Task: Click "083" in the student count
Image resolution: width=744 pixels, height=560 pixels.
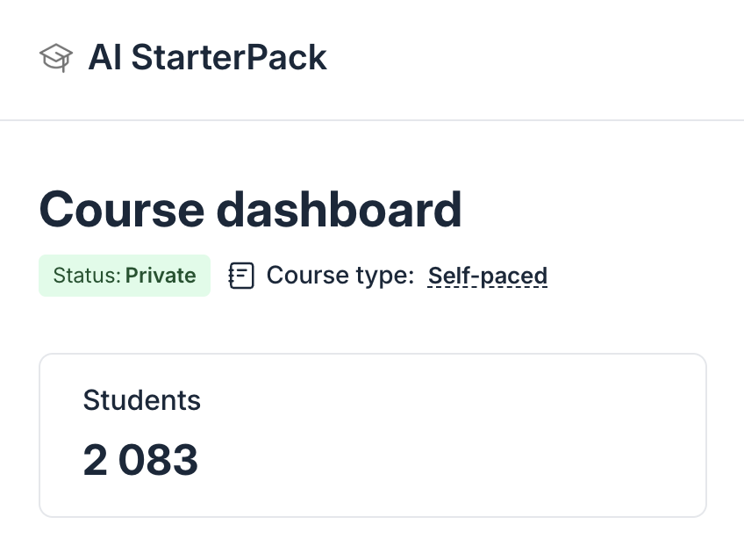Action: [x=159, y=460]
